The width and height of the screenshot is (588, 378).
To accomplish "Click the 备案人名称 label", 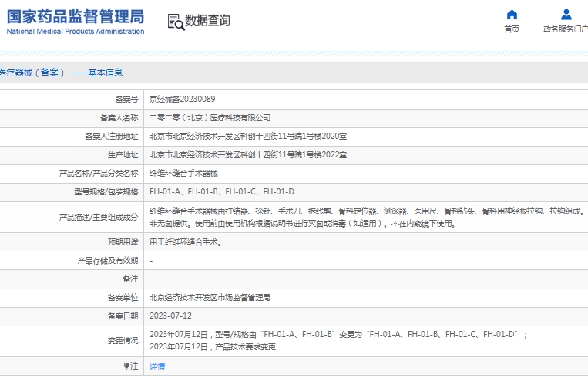I will coord(119,118).
